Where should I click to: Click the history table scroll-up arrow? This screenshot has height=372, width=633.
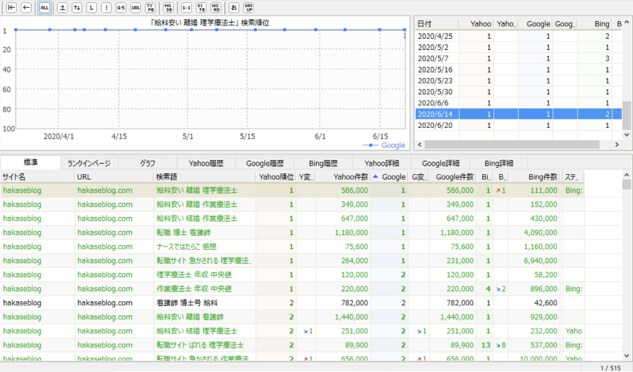click(627, 22)
